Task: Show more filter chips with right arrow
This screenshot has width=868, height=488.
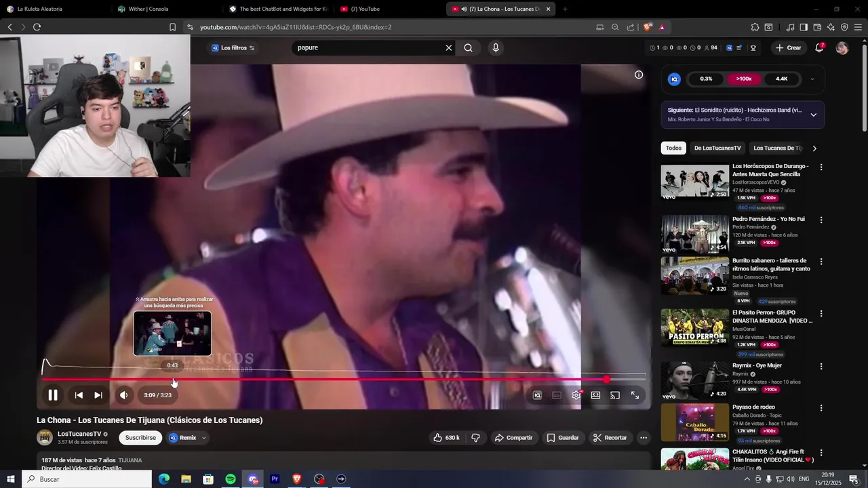Action: coord(814,148)
